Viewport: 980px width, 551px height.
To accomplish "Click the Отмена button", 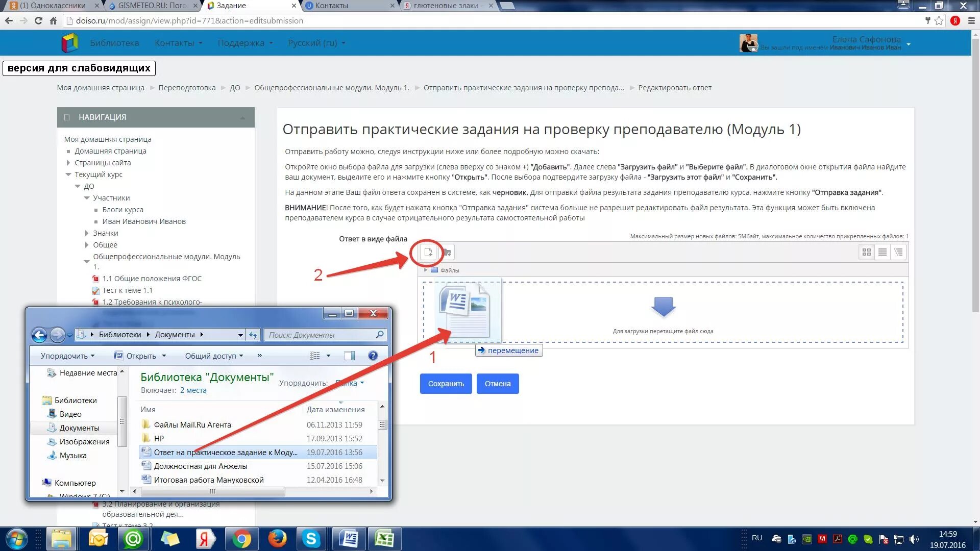I will tap(497, 384).
